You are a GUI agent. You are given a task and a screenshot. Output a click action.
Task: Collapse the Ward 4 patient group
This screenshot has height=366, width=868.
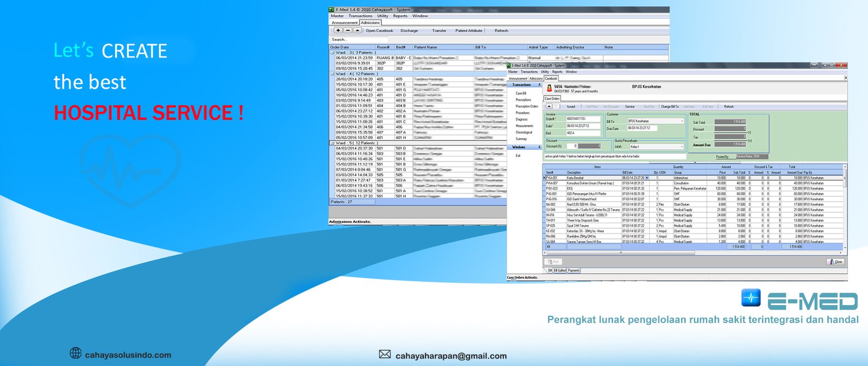pyautogui.click(x=332, y=74)
